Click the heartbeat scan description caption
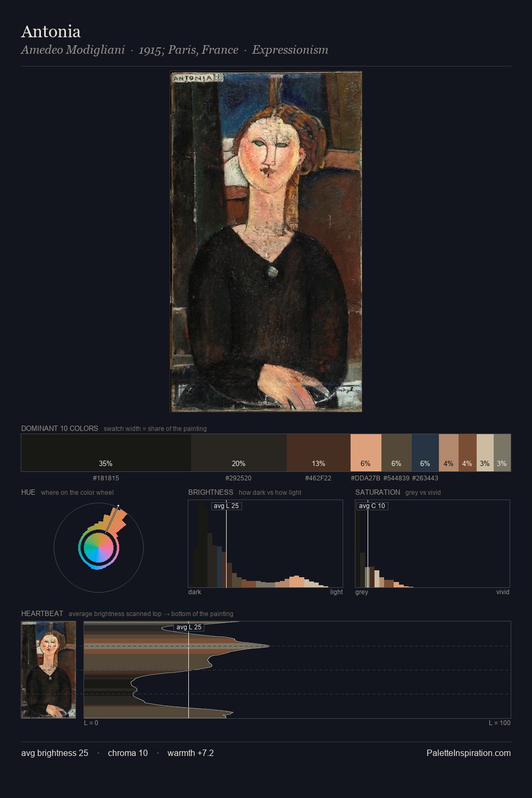The image size is (532, 798). [x=151, y=614]
